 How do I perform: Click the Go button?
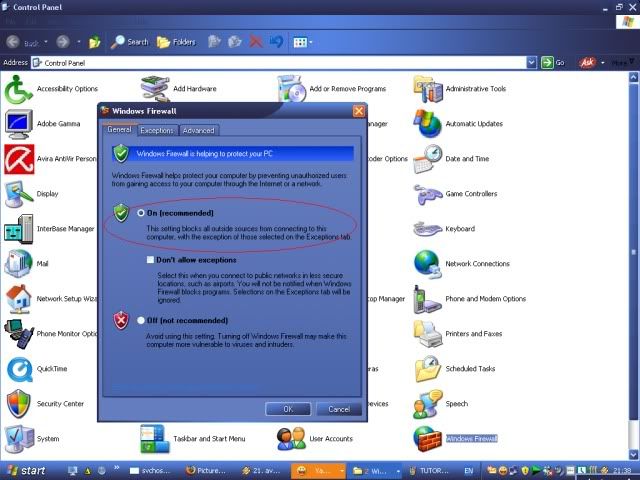(x=552, y=62)
